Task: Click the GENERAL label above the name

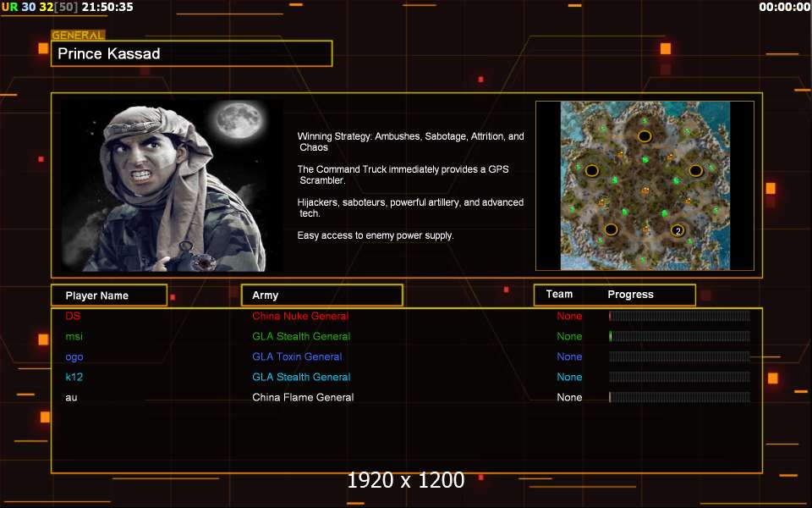Action: tap(78, 36)
